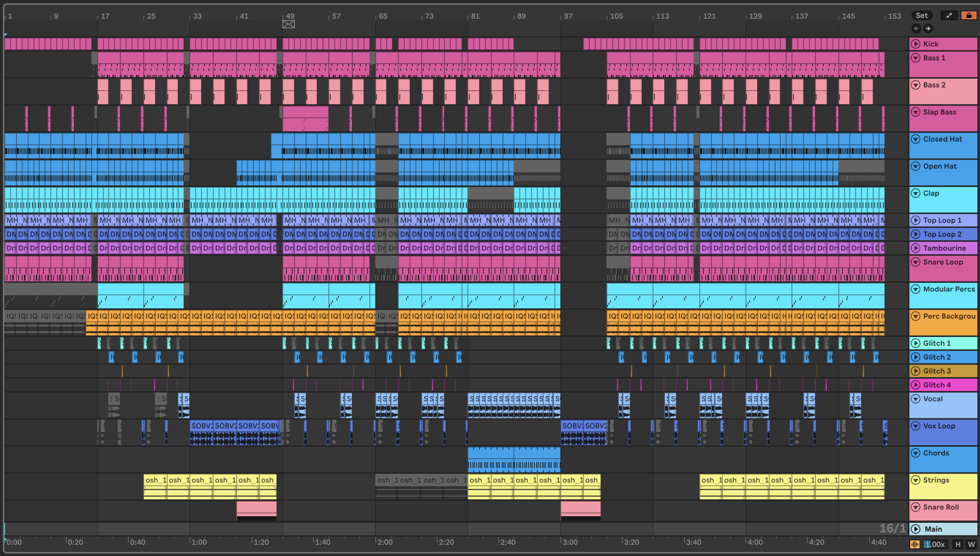Fold the Strings track arrow
The width and height of the screenshot is (980, 556).
[x=915, y=480]
